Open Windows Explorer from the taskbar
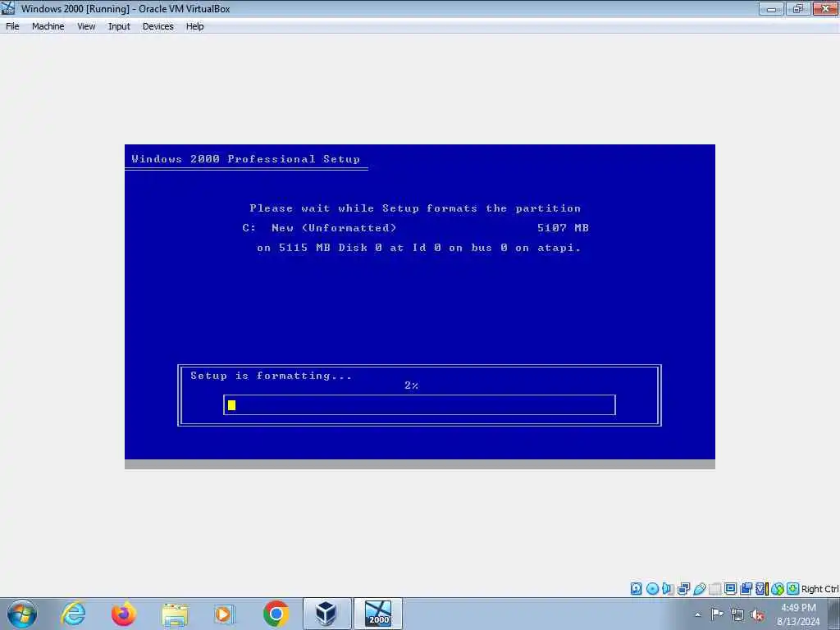 click(174, 614)
